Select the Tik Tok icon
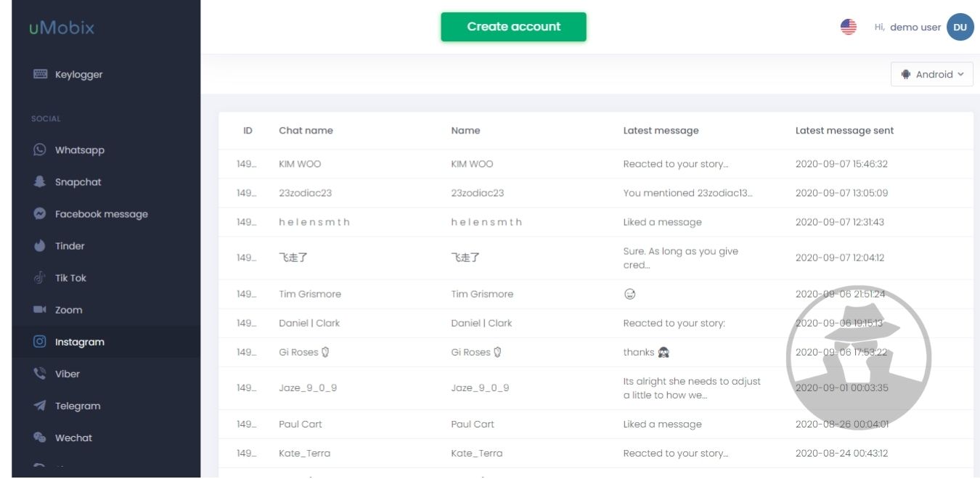This screenshot has height=479, width=980. pos(40,277)
